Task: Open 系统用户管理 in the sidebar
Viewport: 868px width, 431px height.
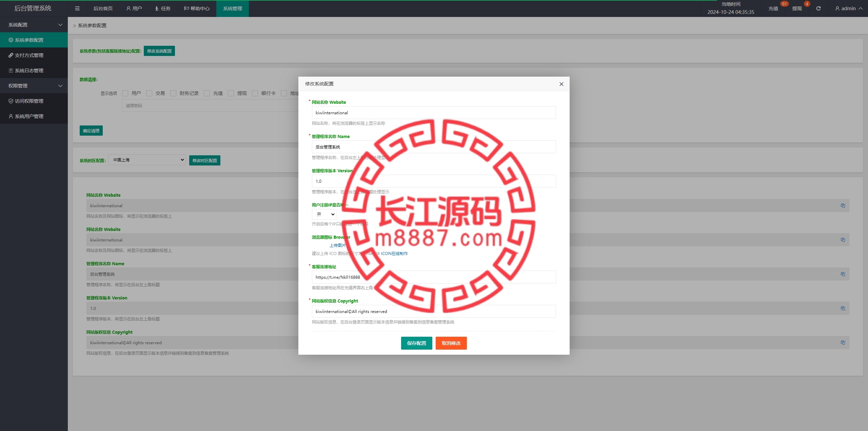Action: coord(34,116)
